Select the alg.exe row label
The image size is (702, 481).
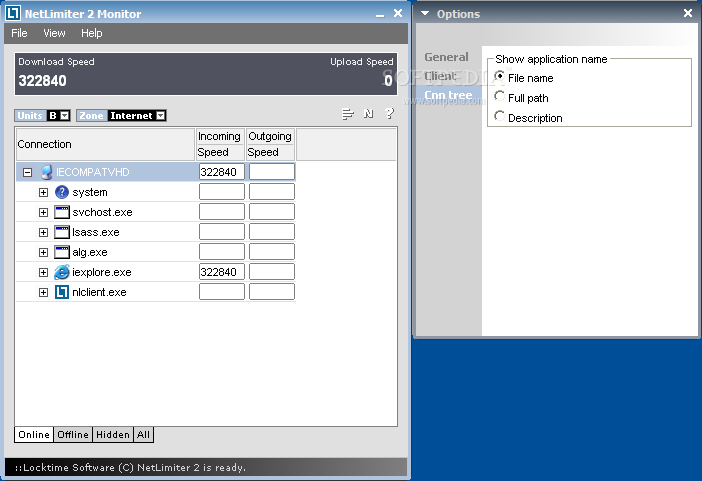coord(90,252)
